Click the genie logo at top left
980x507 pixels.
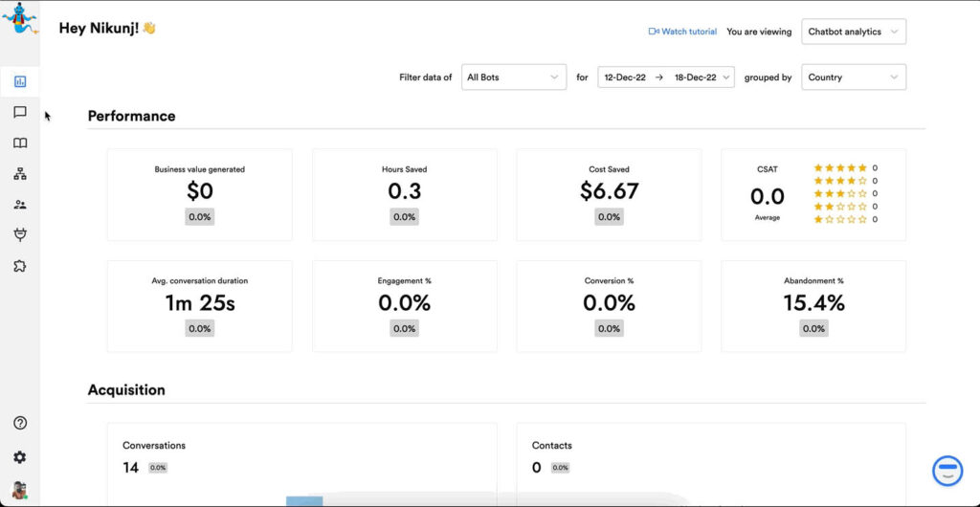click(x=19, y=18)
